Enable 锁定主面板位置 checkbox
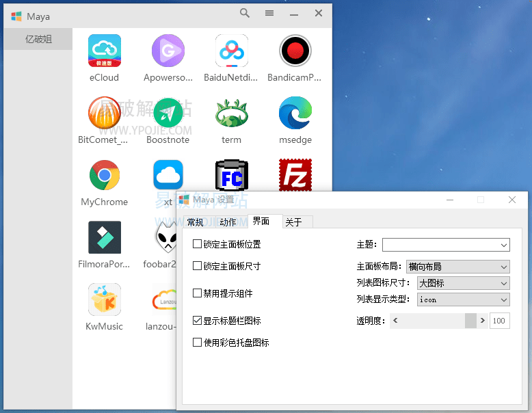The width and height of the screenshot is (532, 413). pyautogui.click(x=197, y=244)
